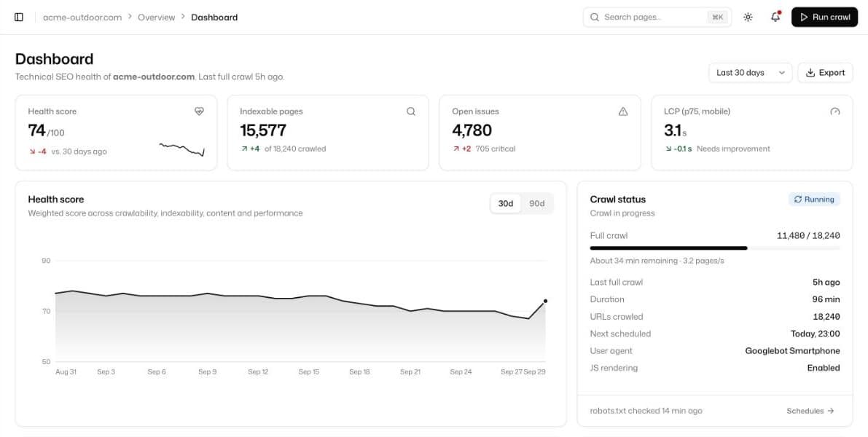Select the 30d chart range
Screen dimensions: 868x437
505,203
